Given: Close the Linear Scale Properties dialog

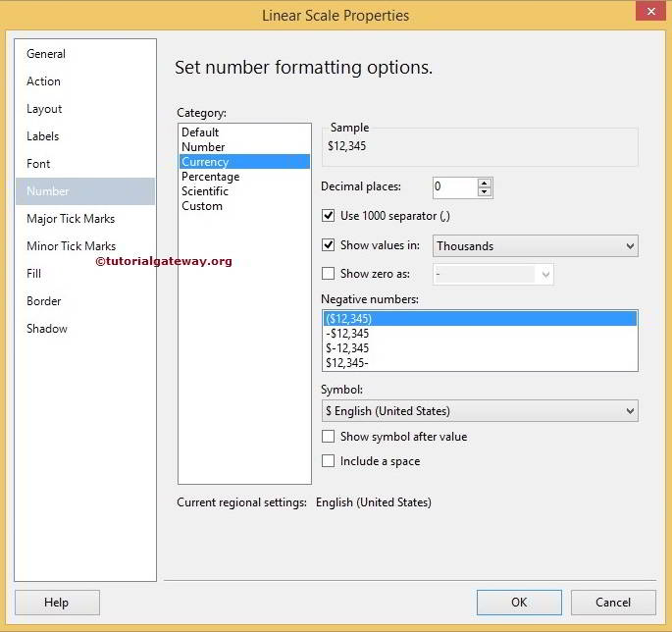Looking at the screenshot, I should pos(650,12).
